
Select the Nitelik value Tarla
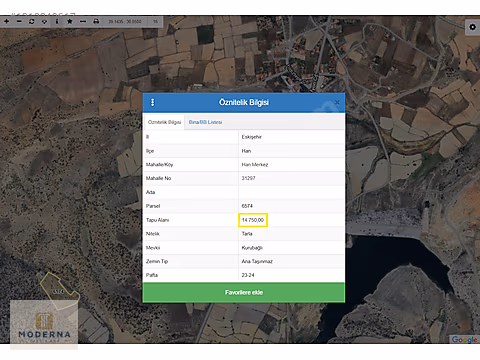click(247, 234)
